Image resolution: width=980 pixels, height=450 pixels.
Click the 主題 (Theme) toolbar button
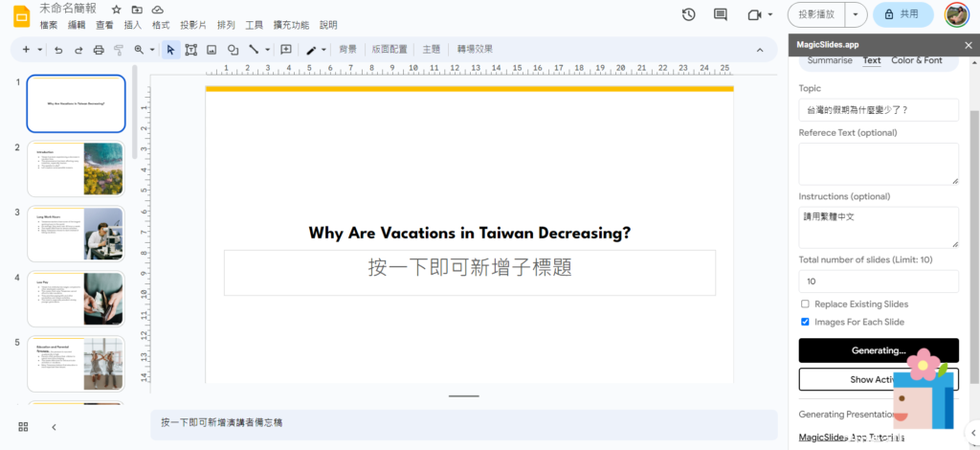pyautogui.click(x=432, y=50)
